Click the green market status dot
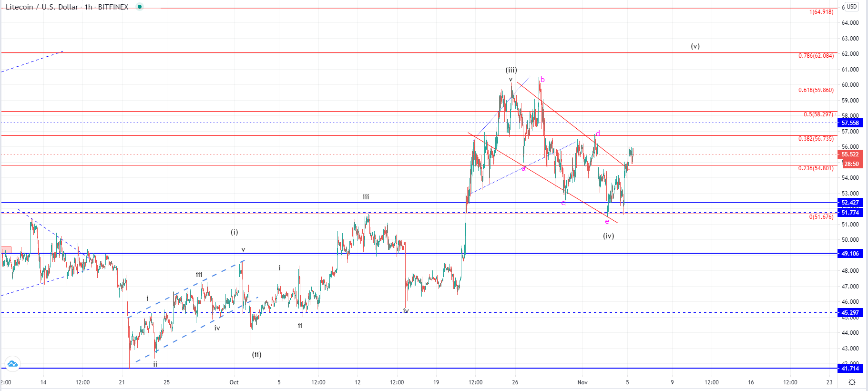The width and height of the screenshot is (868, 391). [139, 7]
